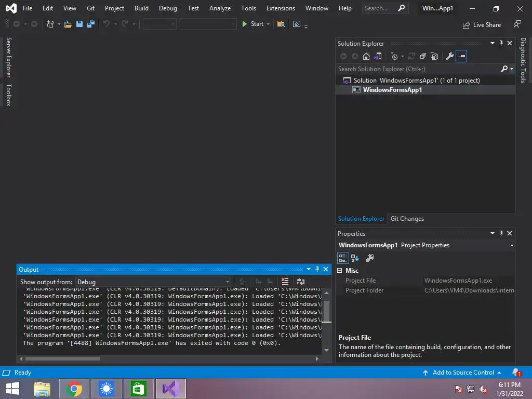Toggle Preview Selected Items in Solution Explorer
This screenshot has height=399, width=532.
tap(461, 56)
